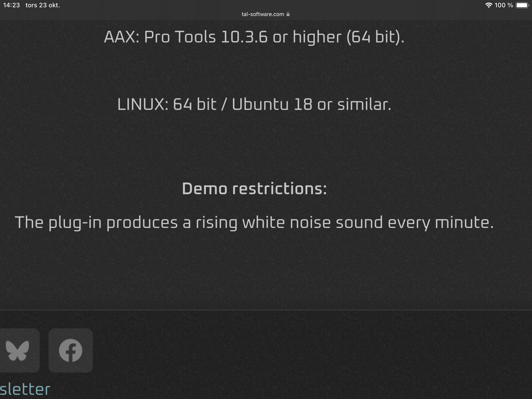Tap the tal-software.com address bar
The image size is (532, 399).
pos(263,14)
